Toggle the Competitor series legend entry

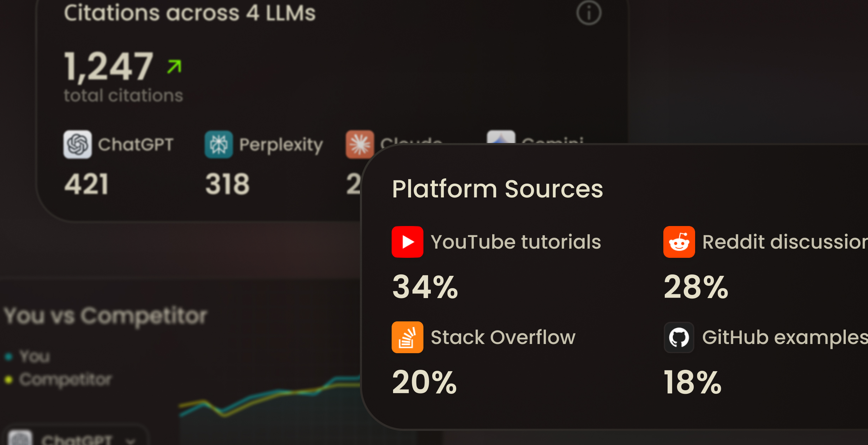pos(65,380)
